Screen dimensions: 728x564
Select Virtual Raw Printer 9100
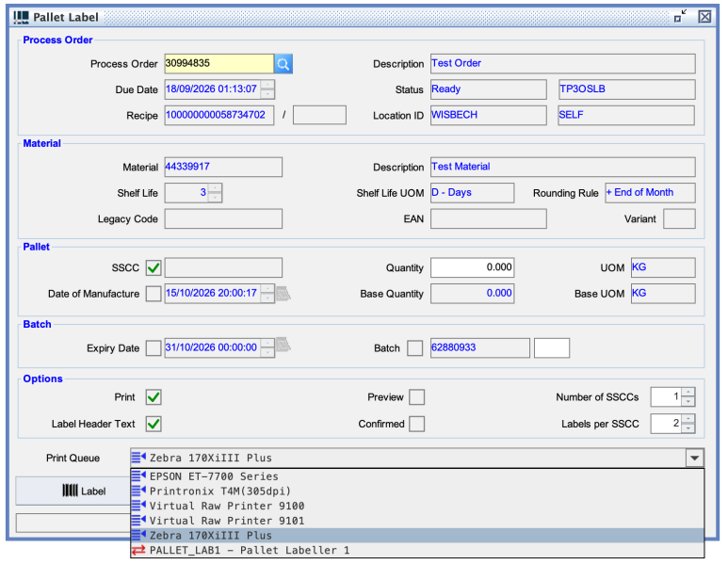pos(417,506)
